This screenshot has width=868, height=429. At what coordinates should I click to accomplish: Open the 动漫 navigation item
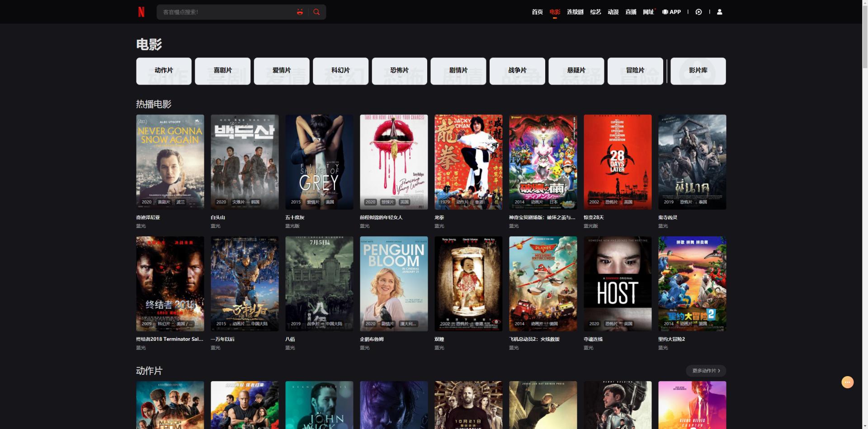[x=613, y=12]
